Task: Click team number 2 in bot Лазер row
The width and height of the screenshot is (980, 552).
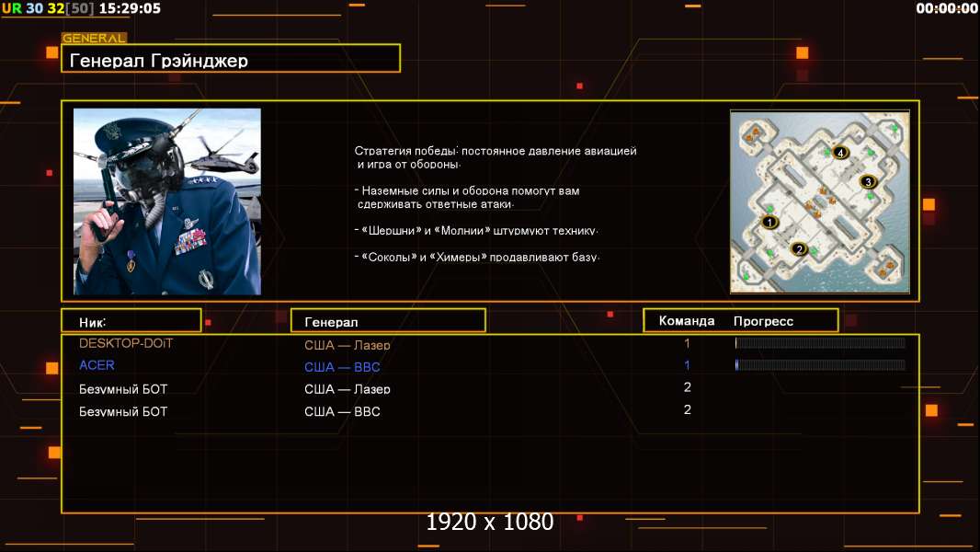Action: coord(687,387)
